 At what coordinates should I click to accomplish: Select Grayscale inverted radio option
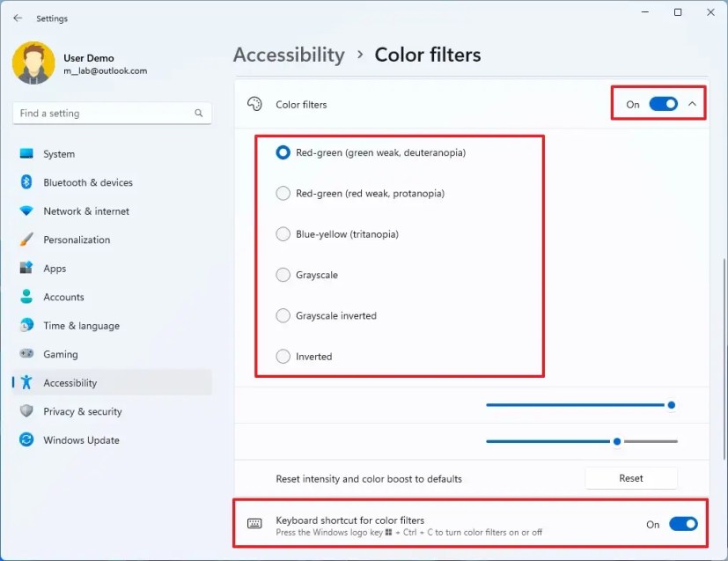click(283, 315)
